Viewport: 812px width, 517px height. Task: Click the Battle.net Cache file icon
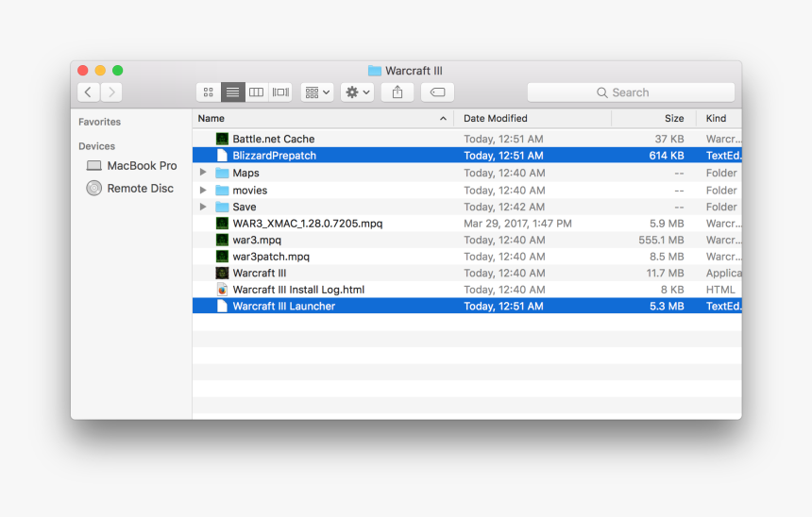click(222, 139)
